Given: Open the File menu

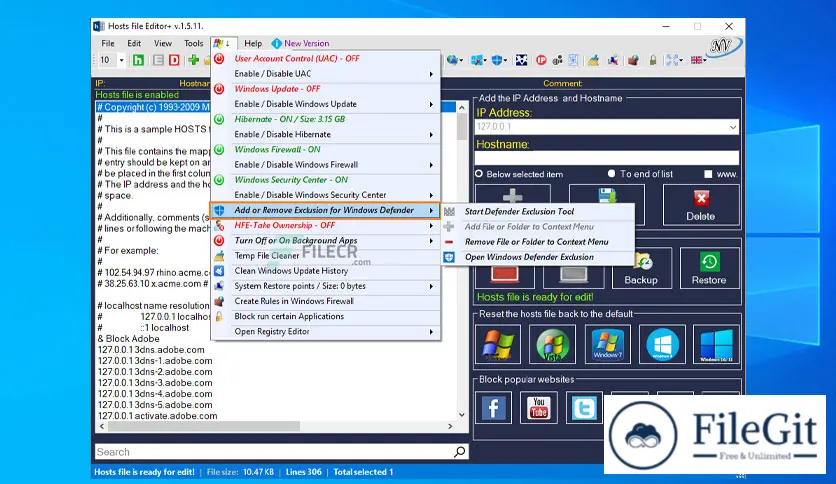Looking at the screenshot, I should click(x=108, y=43).
